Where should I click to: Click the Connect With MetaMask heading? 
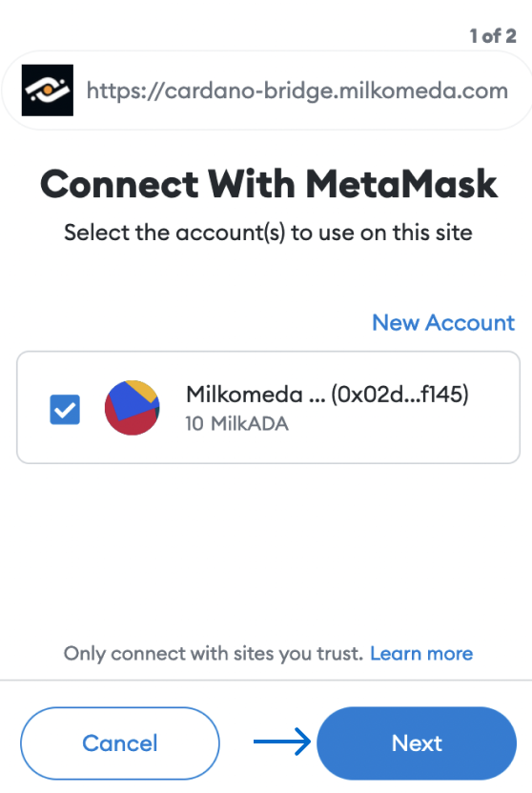click(269, 184)
